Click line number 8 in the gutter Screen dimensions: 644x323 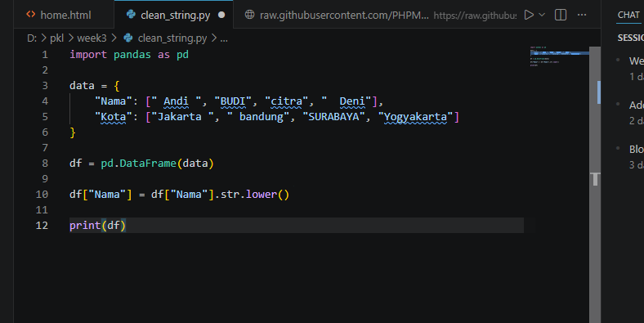coord(45,164)
